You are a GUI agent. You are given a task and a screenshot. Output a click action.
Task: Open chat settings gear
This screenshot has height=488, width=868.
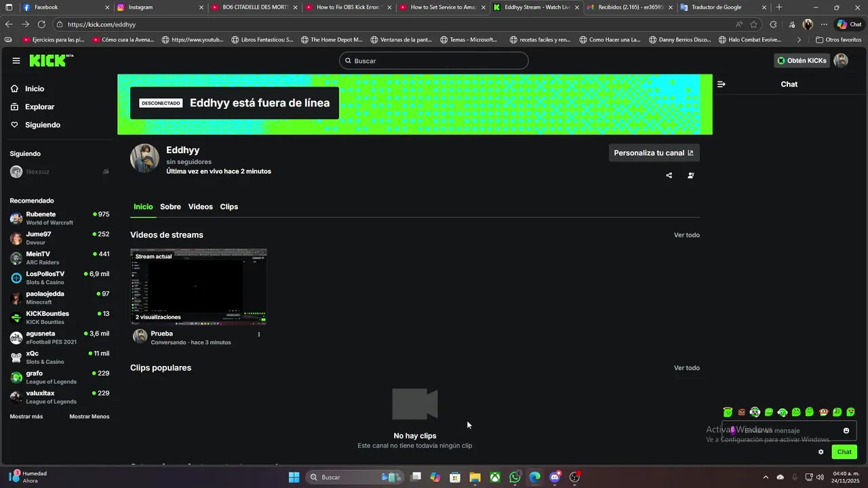(821, 452)
